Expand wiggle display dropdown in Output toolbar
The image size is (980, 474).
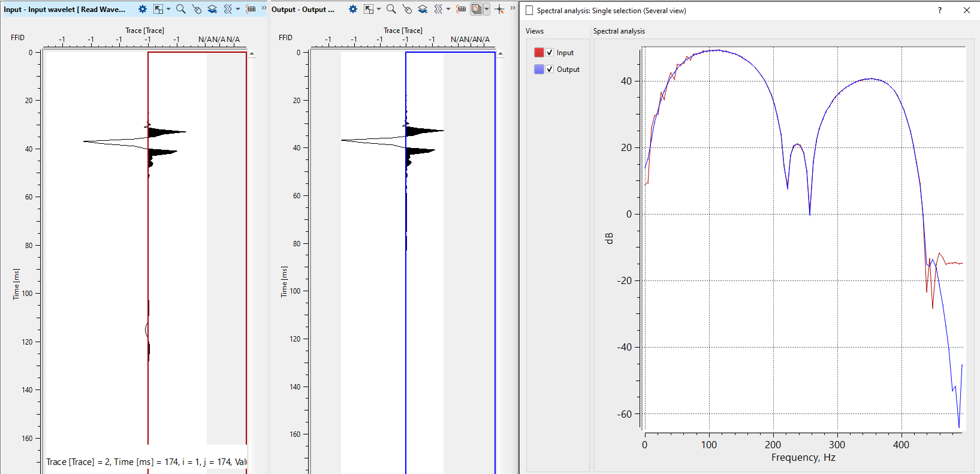point(448,9)
